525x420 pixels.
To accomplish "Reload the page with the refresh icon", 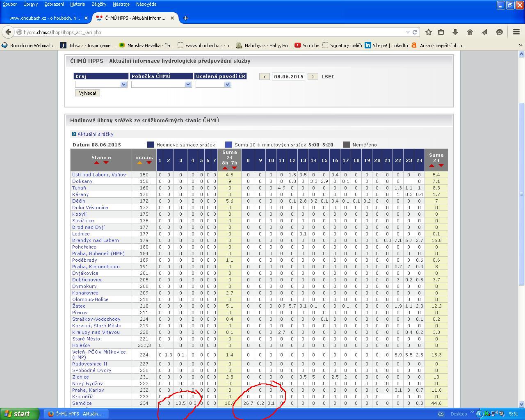I will coord(415,32).
